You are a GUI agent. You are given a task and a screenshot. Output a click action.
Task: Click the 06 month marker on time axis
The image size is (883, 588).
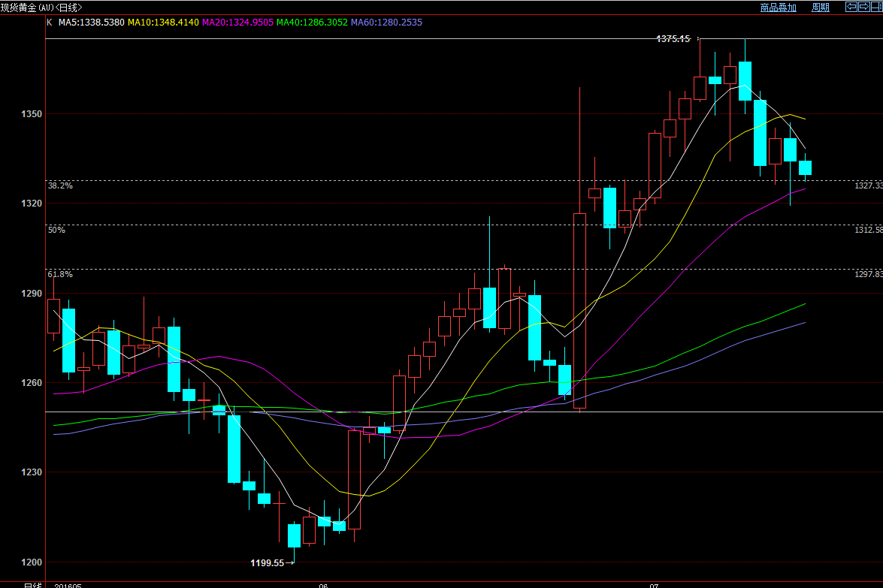click(323, 586)
